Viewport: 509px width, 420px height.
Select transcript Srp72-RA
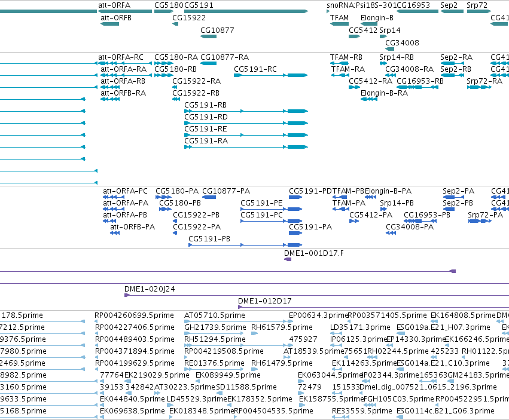484,81
